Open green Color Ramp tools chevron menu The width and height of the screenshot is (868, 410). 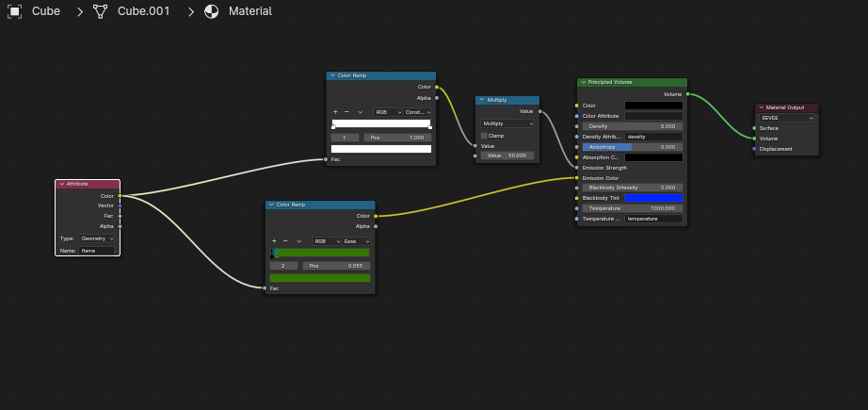299,241
